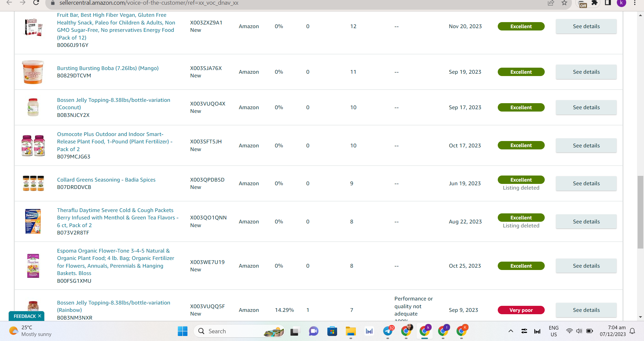Click the FEEDBACK button
This screenshot has width=644, height=341.
point(25,316)
